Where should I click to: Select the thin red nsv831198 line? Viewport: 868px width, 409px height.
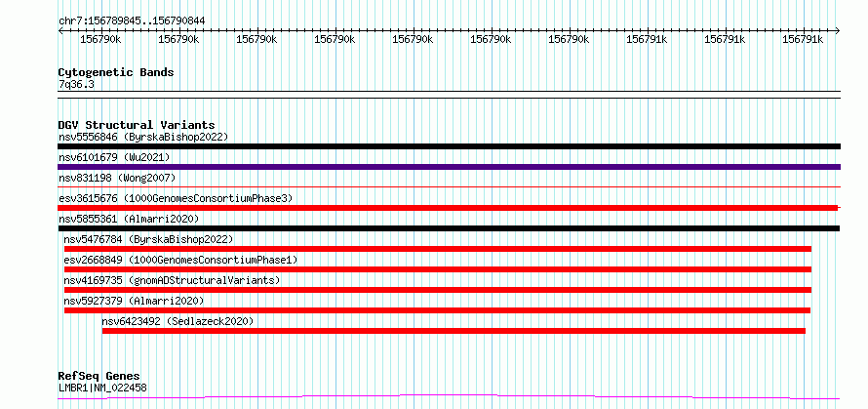(449, 187)
